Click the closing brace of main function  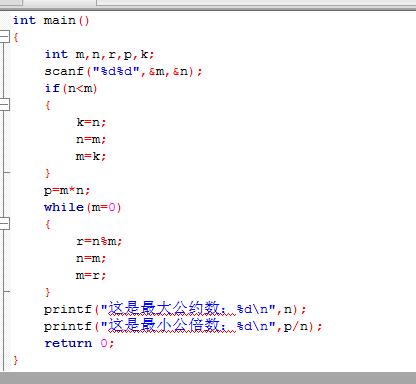15,360
